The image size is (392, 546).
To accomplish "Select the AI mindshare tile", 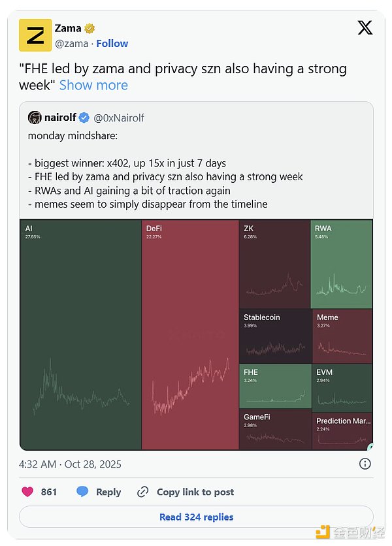I will coord(81,334).
